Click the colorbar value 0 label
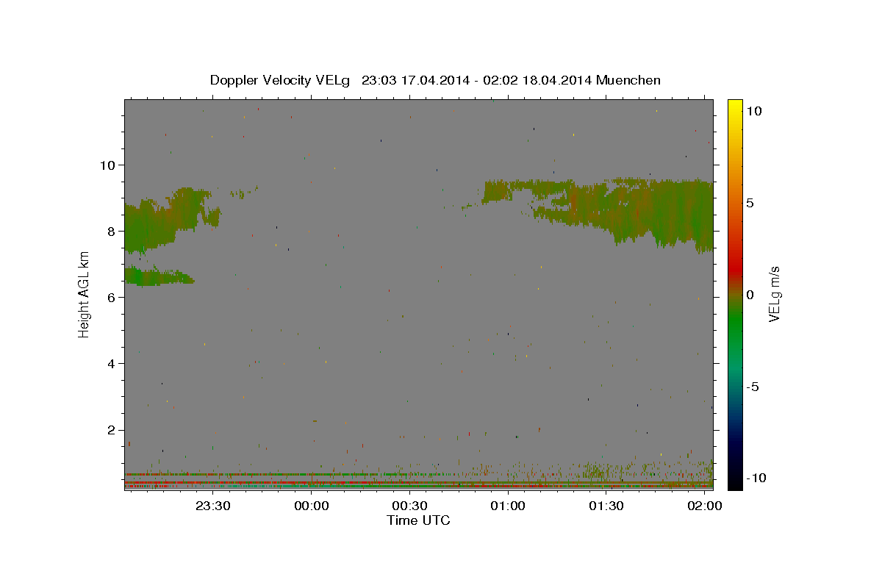The height and width of the screenshot is (588, 882). click(750, 295)
